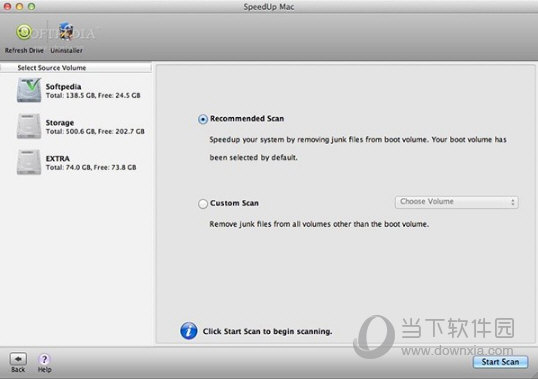
Task: Click 'Total: 74.0 GB, Free: 73.8 GB' text
Action: 91,167
